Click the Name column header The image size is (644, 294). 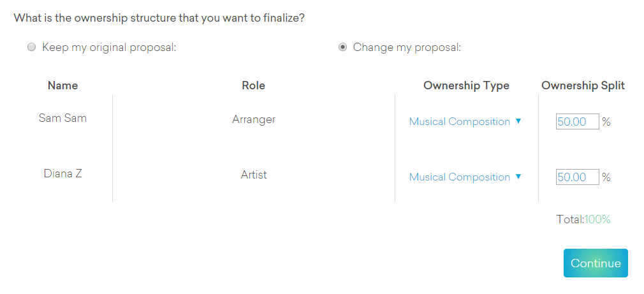(x=62, y=85)
